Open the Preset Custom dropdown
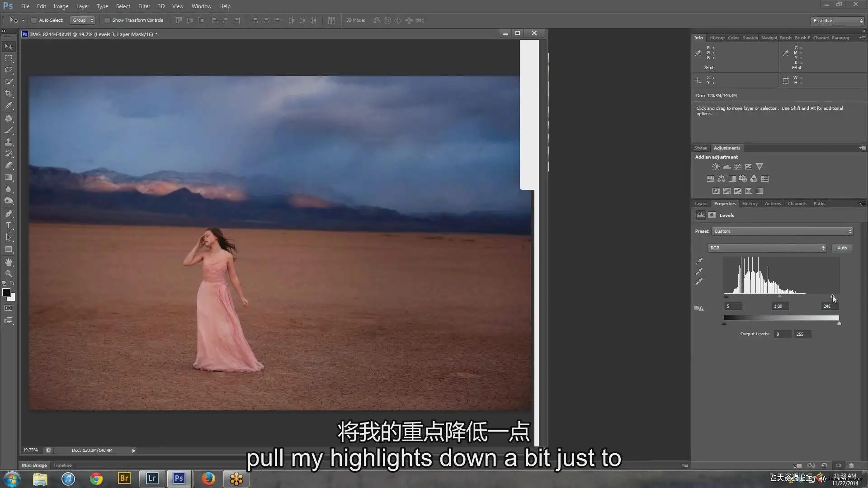 [782, 231]
